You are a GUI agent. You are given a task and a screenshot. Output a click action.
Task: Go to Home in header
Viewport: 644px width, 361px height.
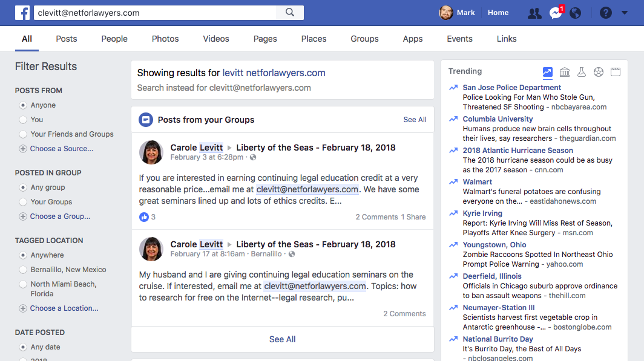[498, 13]
